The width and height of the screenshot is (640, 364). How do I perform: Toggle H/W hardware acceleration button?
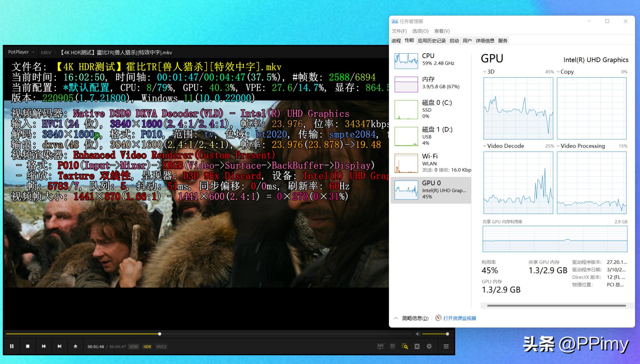click(x=134, y=347)
